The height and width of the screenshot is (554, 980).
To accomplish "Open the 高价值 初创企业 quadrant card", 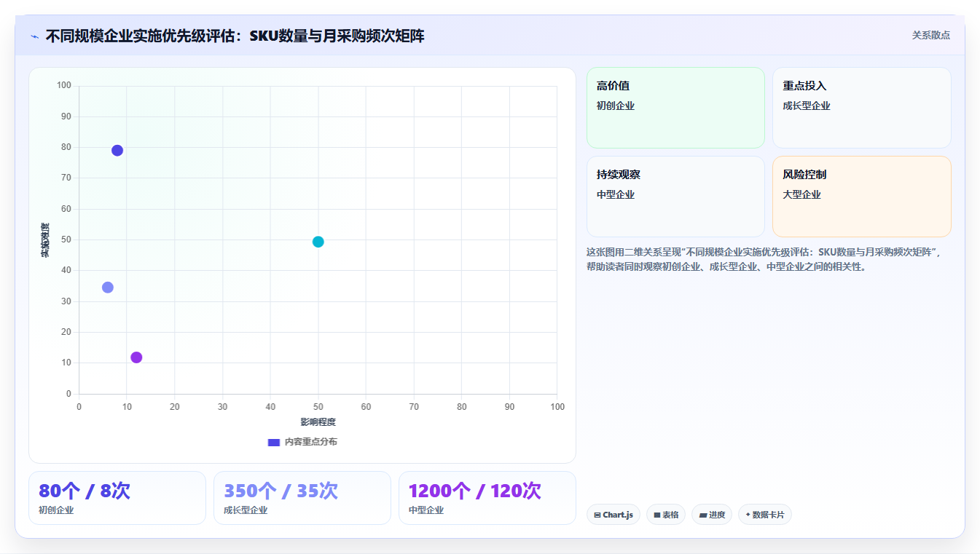I will (x=675, y=108).
